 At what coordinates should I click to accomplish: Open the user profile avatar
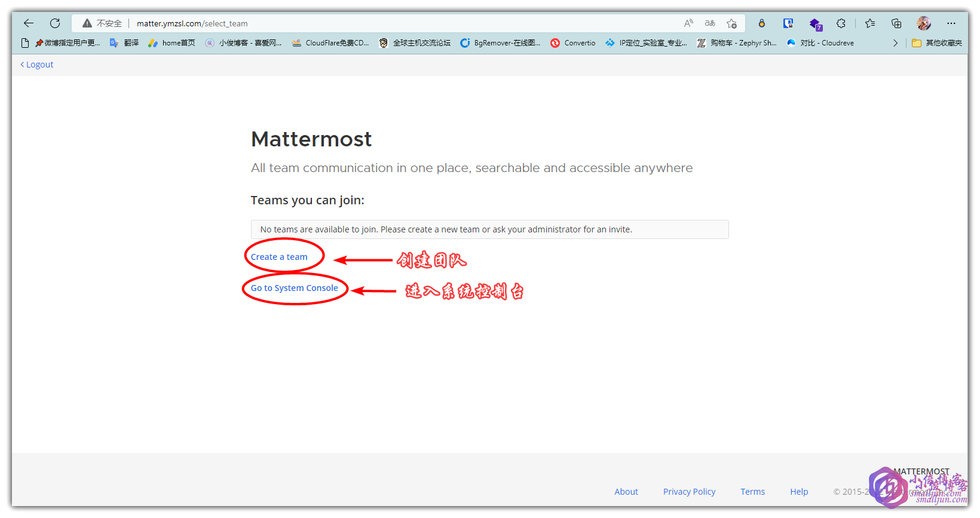(x=924, y=23)
